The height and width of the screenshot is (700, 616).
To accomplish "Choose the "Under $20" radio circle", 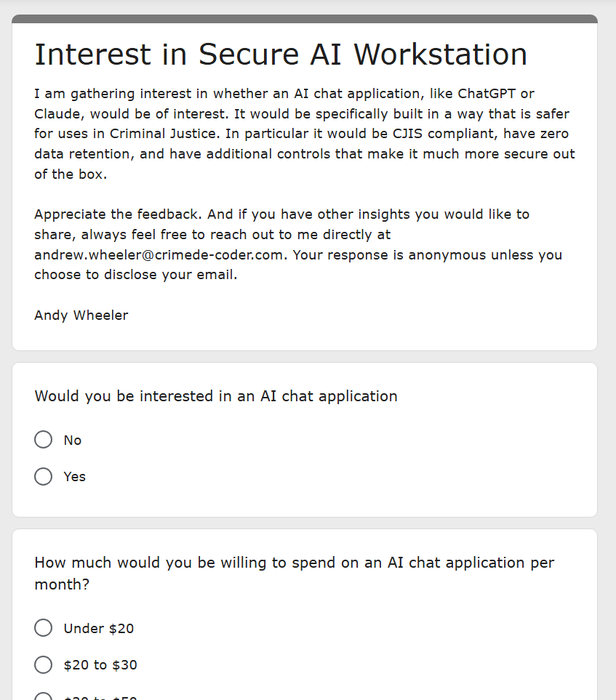I will click(x=44, y=628).
